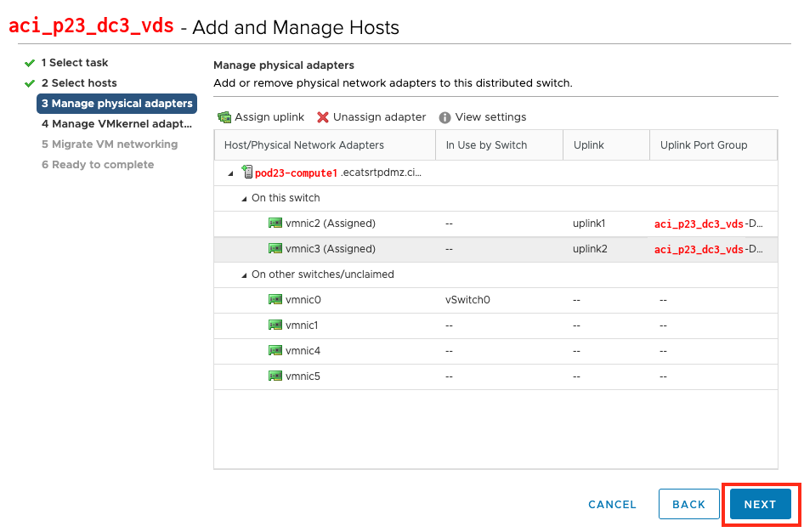The width and height of the screenshot is (804, 532).
Task: Click the Assign uplink icon
Action: [224, 117]
